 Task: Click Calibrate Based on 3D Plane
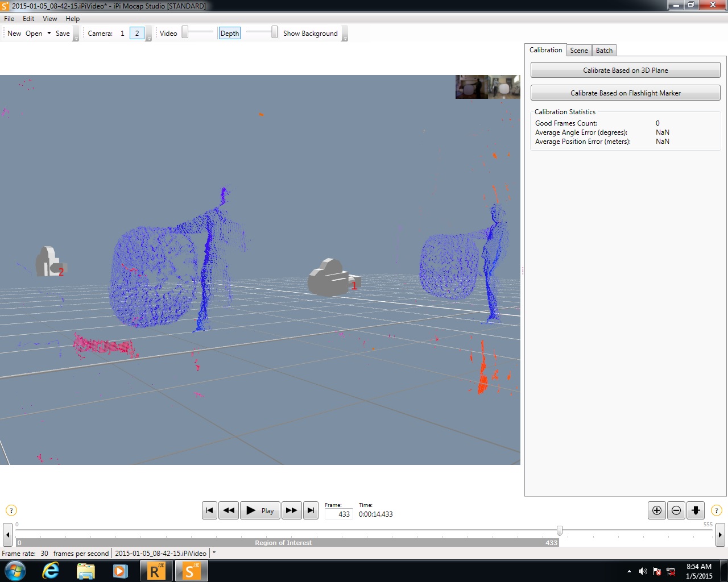click(x=626, y=70)
